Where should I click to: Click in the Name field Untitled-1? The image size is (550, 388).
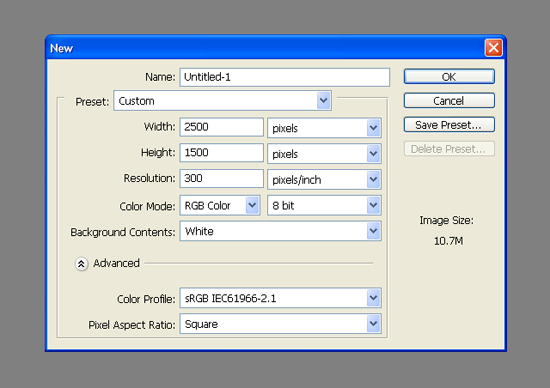[284, 77]
